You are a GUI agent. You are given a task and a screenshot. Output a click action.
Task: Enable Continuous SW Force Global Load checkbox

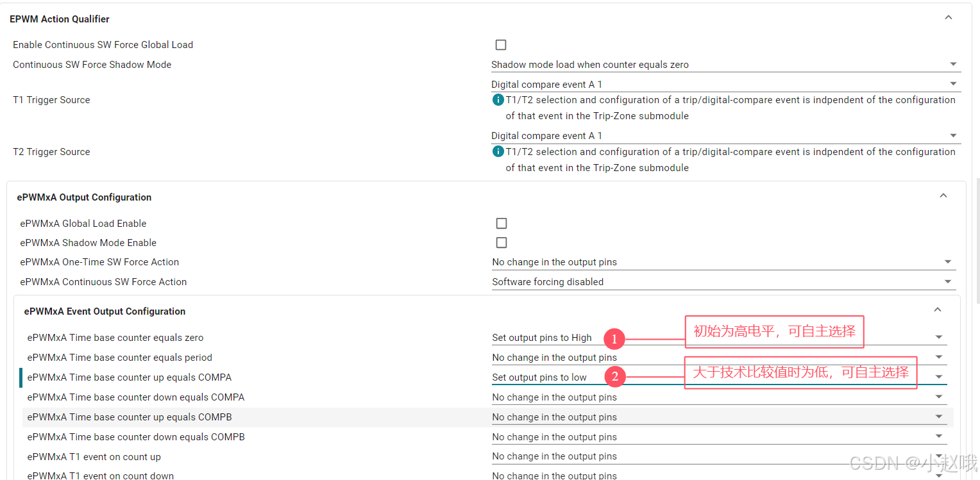pyautogui.click(x=501, y=45)
